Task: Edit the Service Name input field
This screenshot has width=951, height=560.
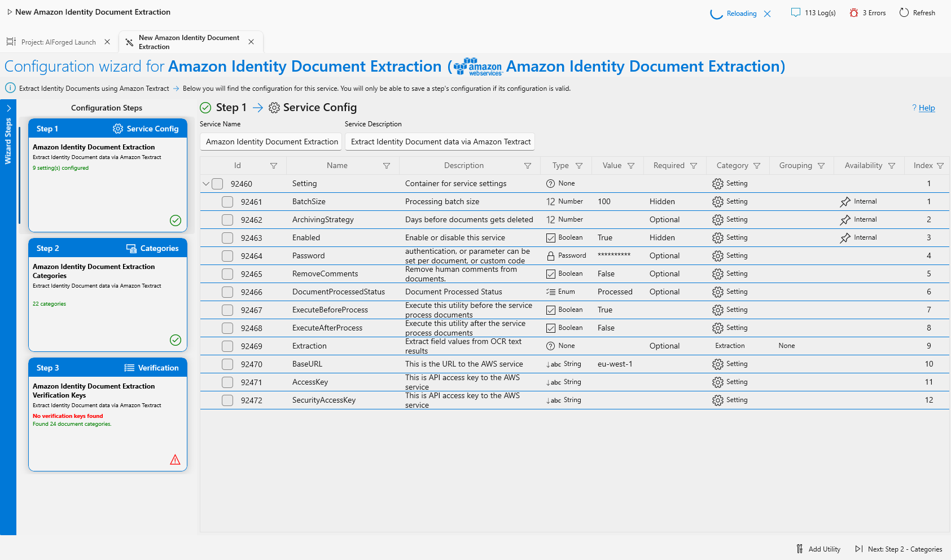Action: point(271,142)
